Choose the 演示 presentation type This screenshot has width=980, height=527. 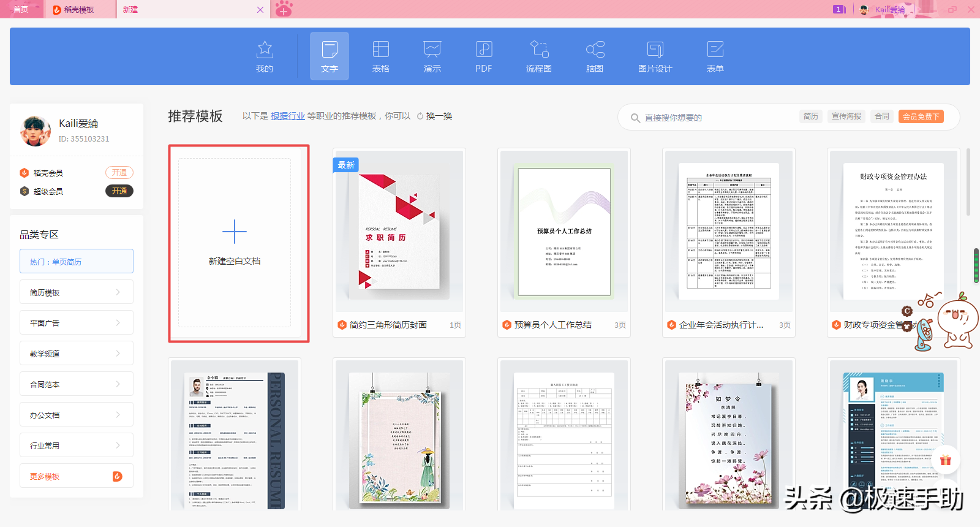432,56
